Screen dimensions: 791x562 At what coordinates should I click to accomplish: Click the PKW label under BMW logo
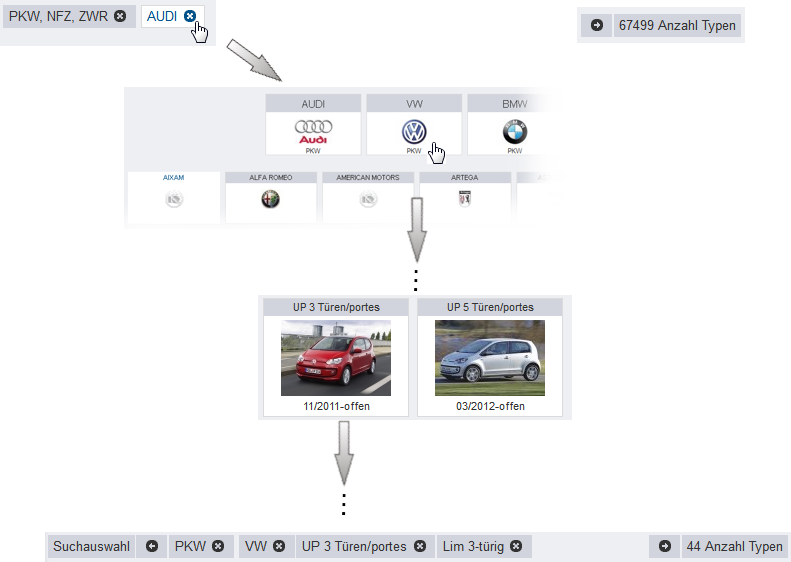coord(515,151)
